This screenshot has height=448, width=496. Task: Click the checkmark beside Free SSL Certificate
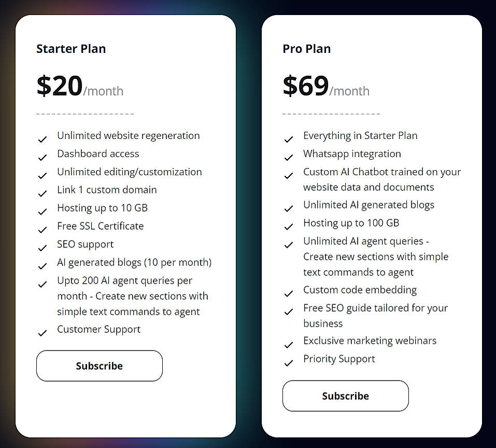(42, 230)
